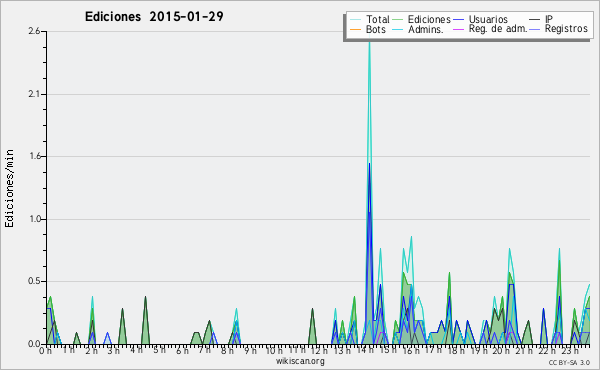Click the '16 h' x-axis label
Viewport: 600px width, 370px height.
coord(410,351)
